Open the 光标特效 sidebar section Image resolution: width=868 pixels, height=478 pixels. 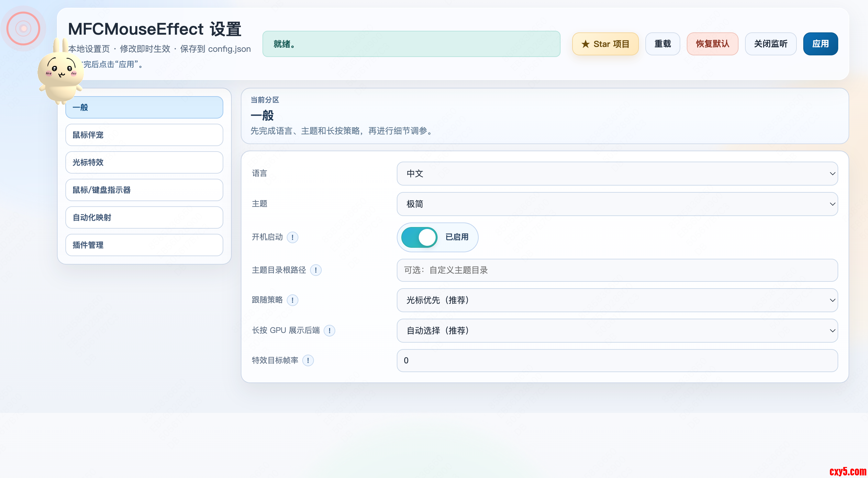pos(144,163)
